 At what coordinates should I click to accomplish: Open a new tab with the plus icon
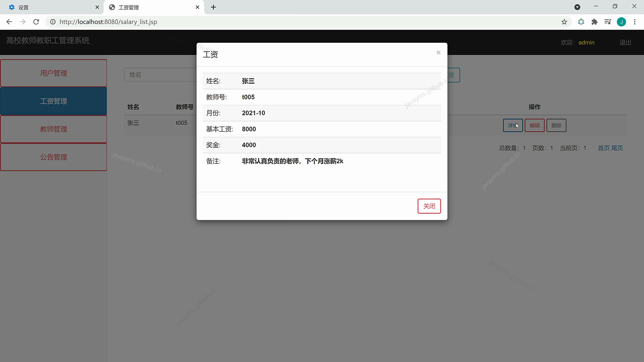point(213,7)
